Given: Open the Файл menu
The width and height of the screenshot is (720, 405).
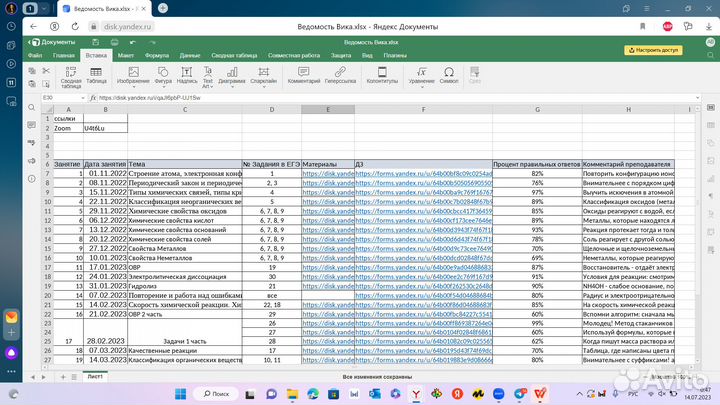Looking at the screenshot, I should click(34, 56).
